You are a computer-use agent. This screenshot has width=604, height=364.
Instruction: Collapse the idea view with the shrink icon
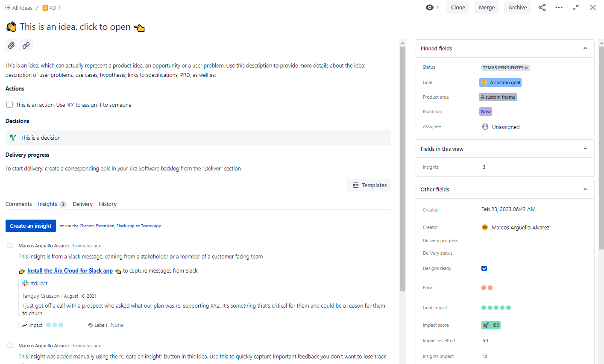[575, 7]
